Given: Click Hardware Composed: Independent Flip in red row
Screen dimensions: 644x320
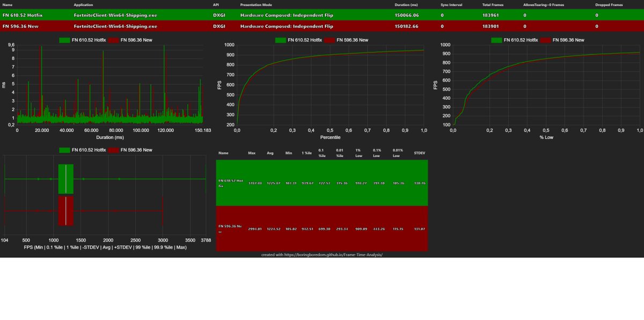Looking at the screenshot, I should 287,26.
